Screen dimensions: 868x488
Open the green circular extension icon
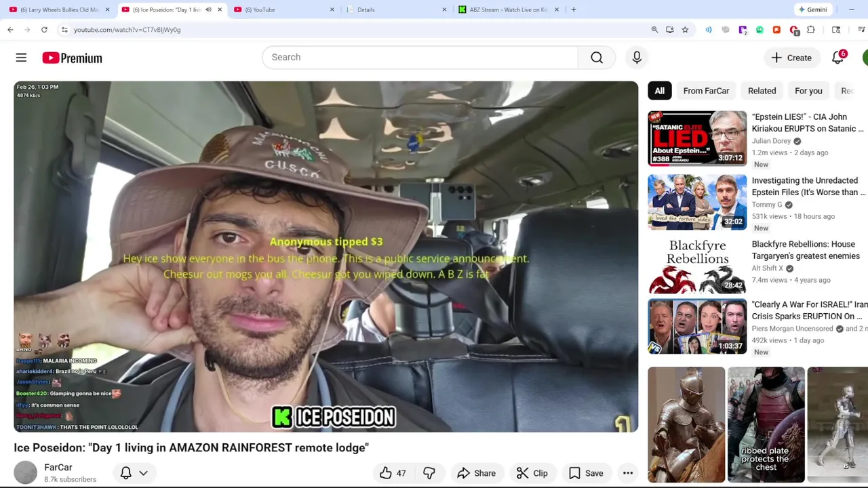point(759,30)
